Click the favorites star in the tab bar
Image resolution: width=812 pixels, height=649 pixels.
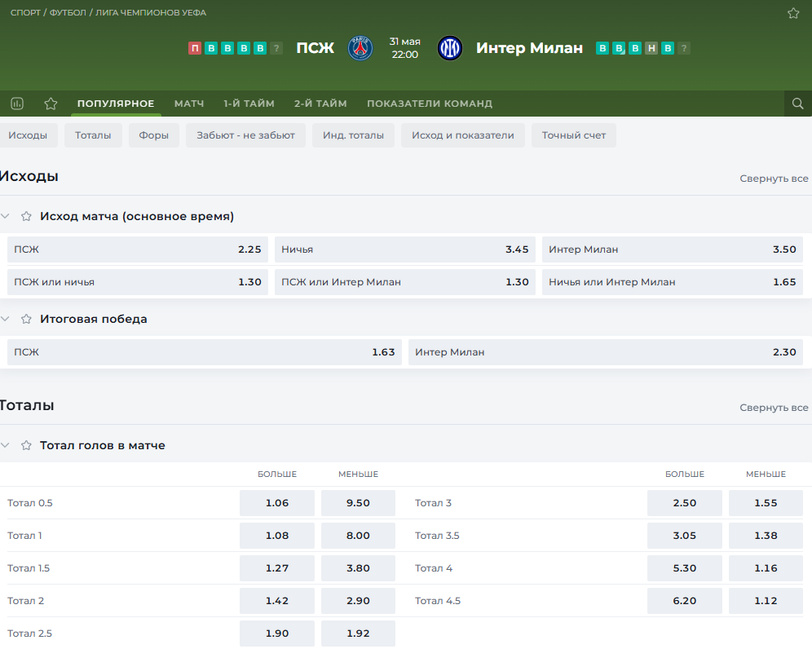(x=51, y=104)
